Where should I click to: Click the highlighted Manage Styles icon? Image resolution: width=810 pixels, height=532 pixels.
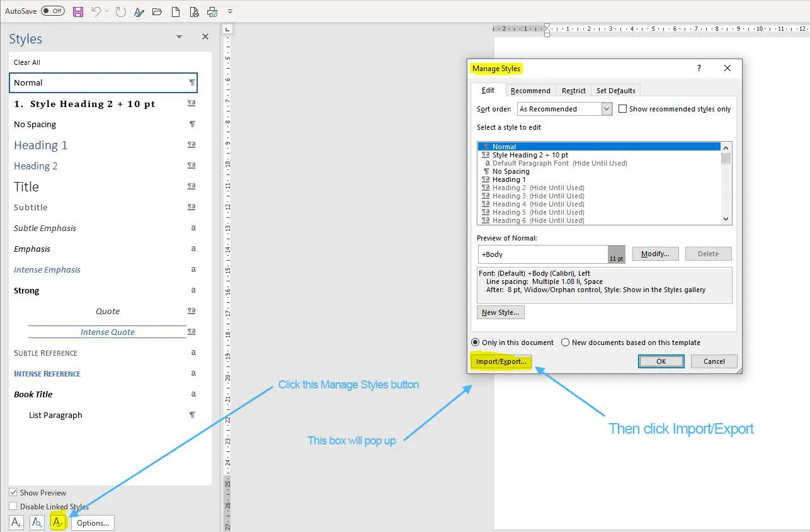[57, 522]
